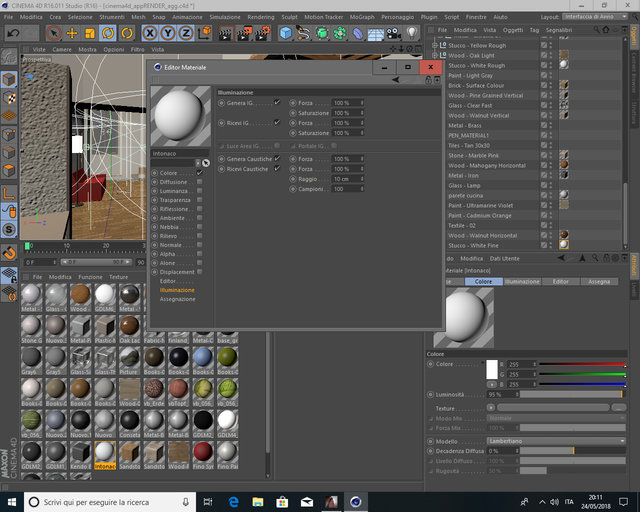Select the Rotate tool in toolbar
Image resolution: width=640 pixels, height=512 pixels.
pyautogui.click(x=108, y=33)
